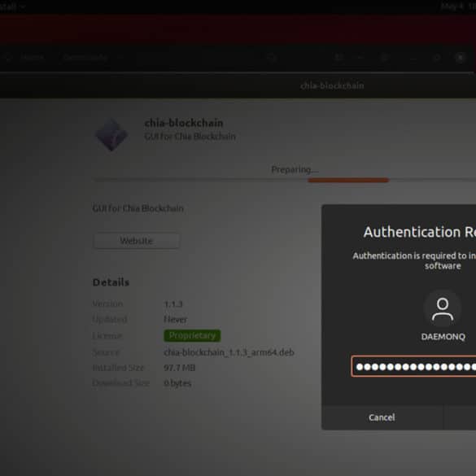The image size is (476, 476).
Task: Click the download size 0 bytes
Action: (x=177, y=383)
